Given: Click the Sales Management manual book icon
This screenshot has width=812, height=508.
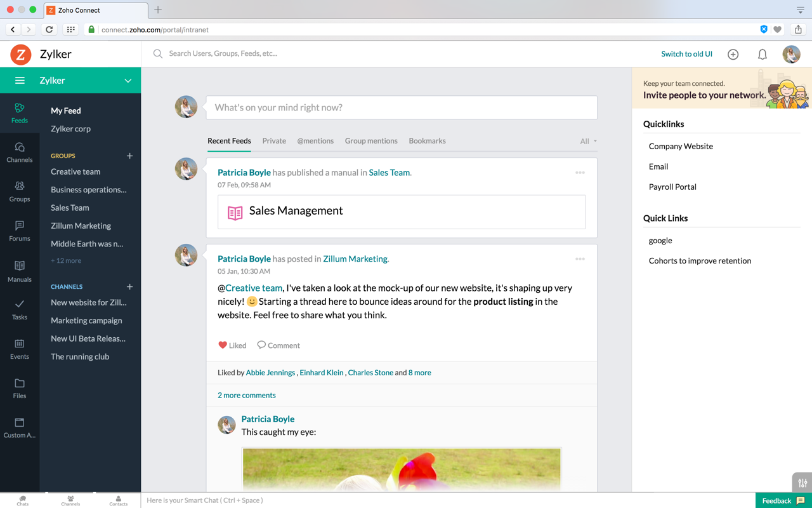Looking at the screenshot, I should pyautogui.click(x=235, y=213).
